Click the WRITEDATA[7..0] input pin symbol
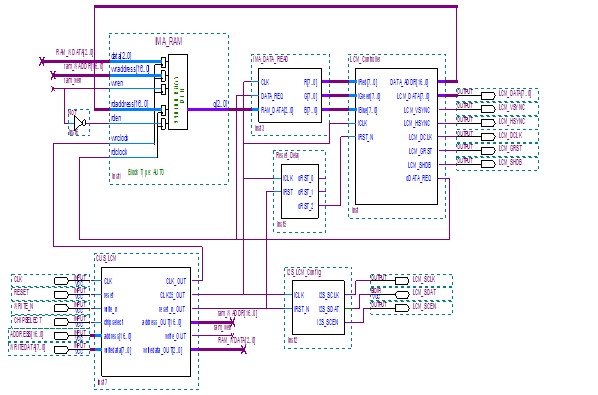Screen dimensions: 598x395 [x=61, y=350]
